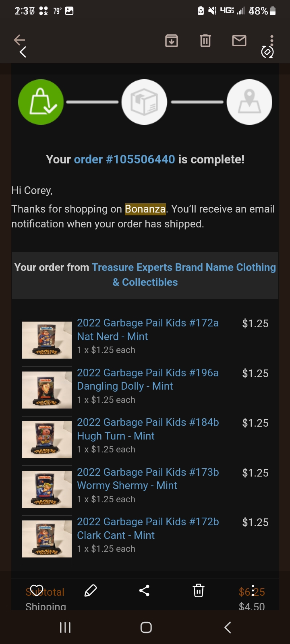Open Dangling Dolly #196a item link
Image resolution: width=290 pixels, height=644 pixels.
pyautogui.click(x=147, y=379)
